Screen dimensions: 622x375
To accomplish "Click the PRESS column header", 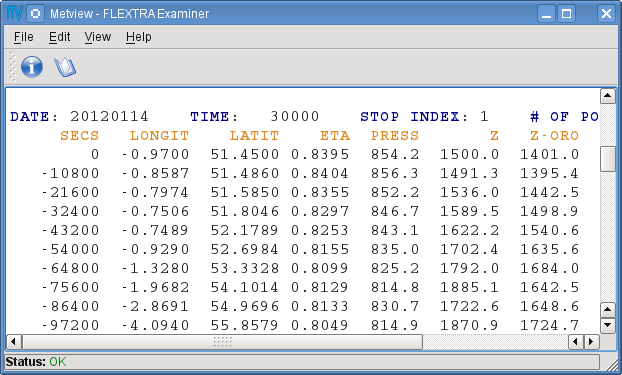I will tap(395, 136).
